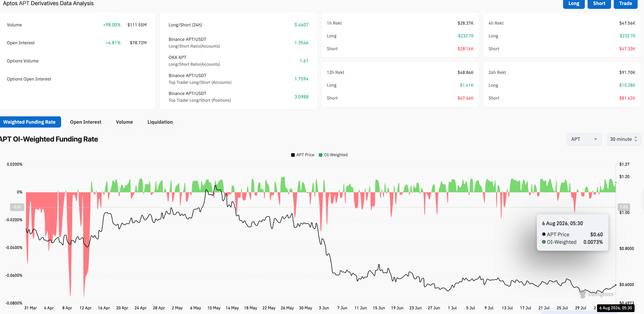Click the 24h Rekt Long value $10.28K
Image resolution: width=644 pixels, height=314 pixels.
627,85
